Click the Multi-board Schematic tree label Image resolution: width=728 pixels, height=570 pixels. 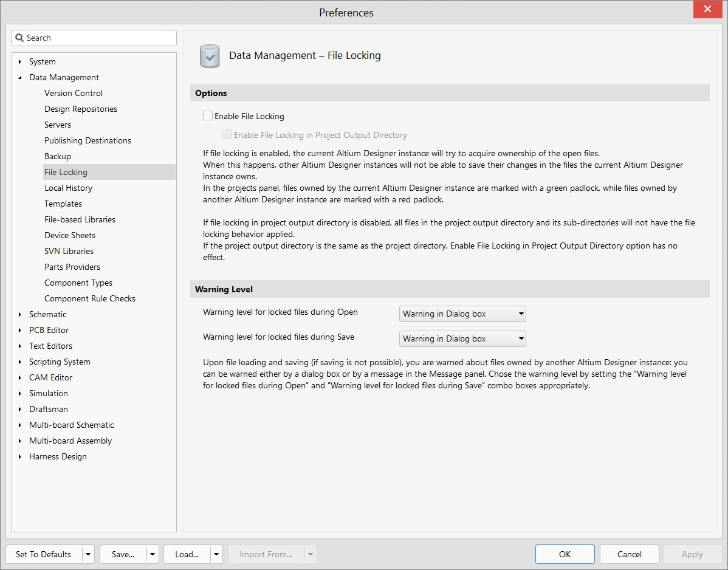[72, 425]
